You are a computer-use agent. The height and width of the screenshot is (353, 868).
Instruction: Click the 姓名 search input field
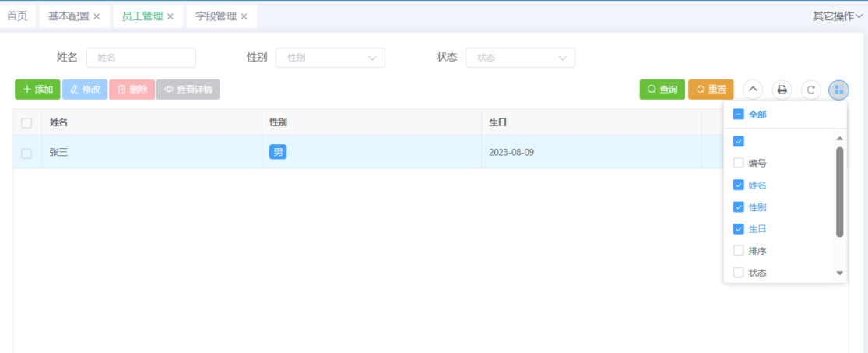(141, 58)
